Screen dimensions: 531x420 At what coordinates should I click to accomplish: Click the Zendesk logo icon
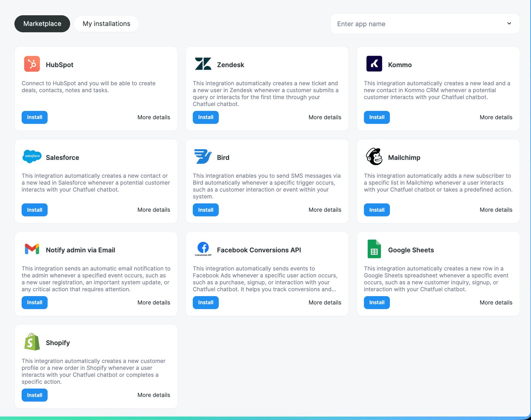pos(203,64)
